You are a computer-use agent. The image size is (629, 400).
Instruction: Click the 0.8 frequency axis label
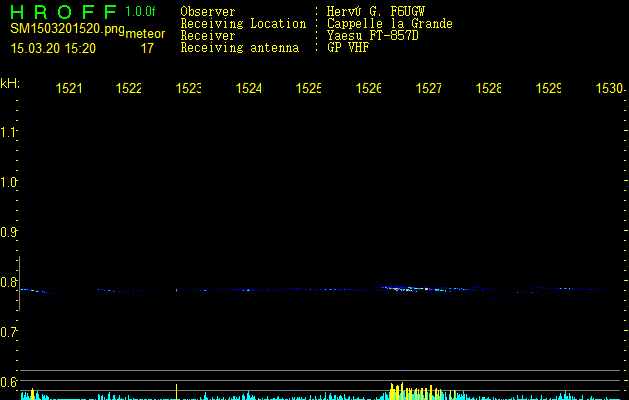(x=8, y=282)
